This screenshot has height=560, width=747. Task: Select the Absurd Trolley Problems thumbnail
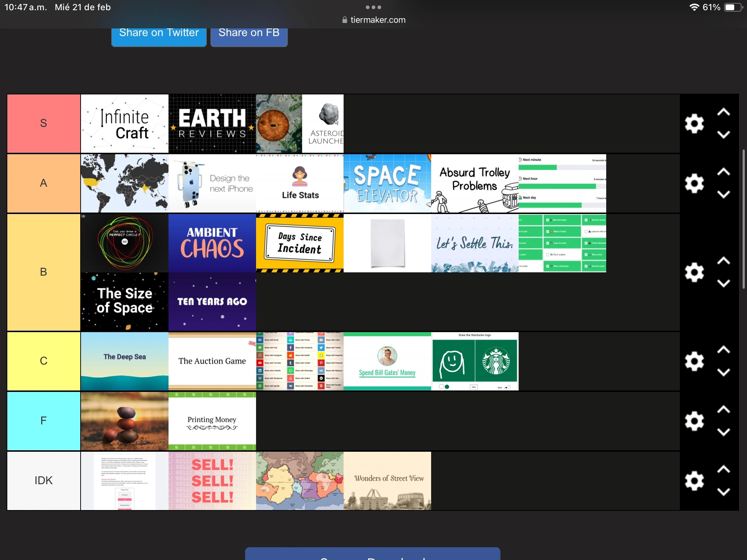pos(475,183)
